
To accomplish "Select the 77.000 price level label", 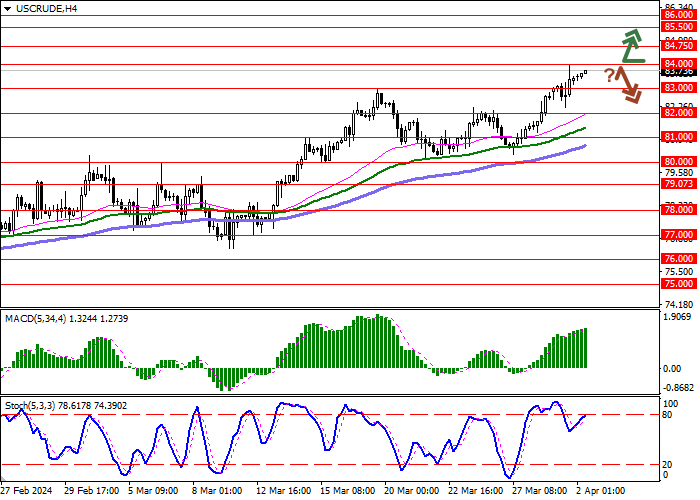I will (x=679, y=235).
